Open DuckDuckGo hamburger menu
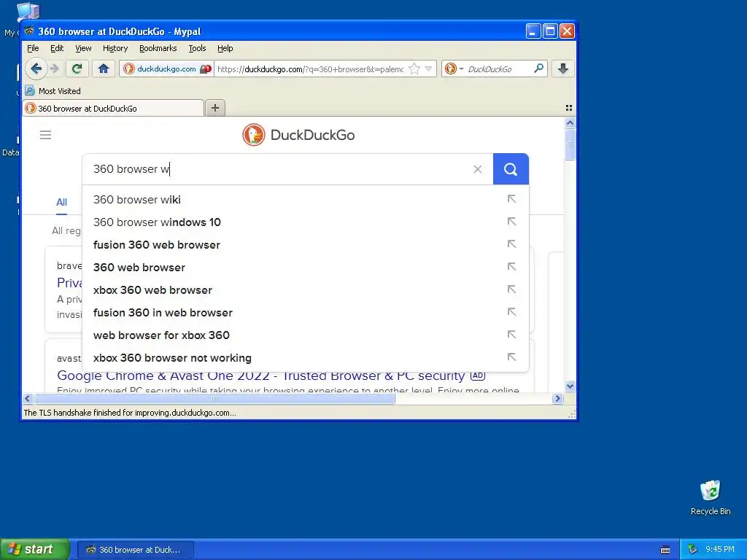 (45, 135)
